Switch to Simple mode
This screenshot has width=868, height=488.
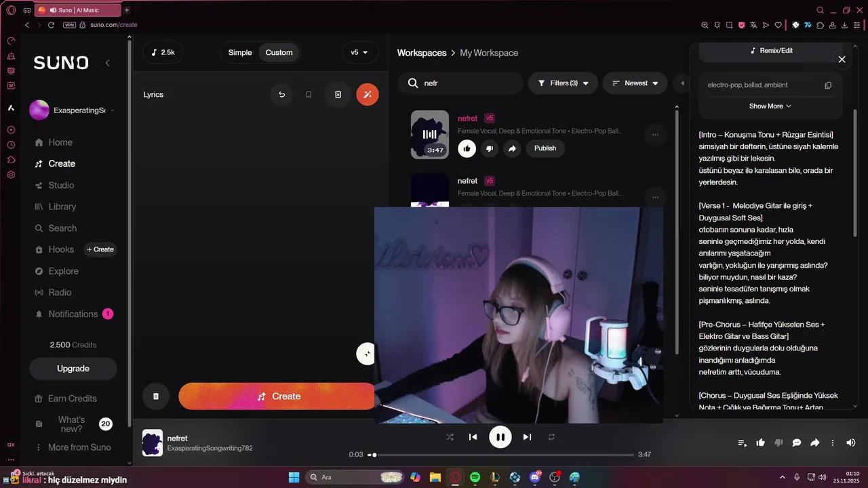240,52
